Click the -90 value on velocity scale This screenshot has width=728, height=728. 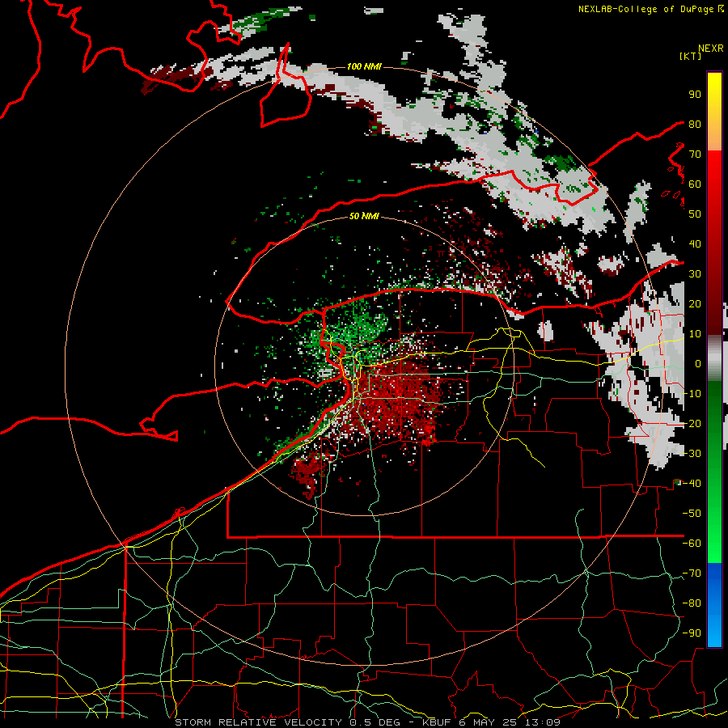pos(692,633)
